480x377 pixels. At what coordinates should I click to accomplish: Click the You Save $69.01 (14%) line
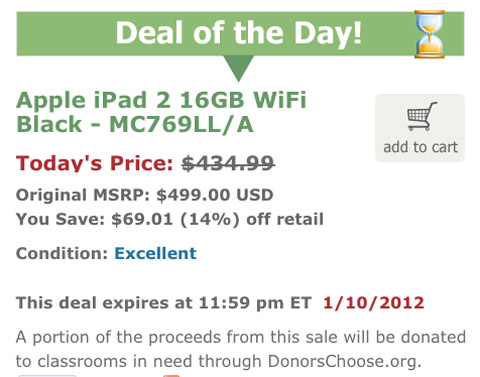pyautogui.click(x=170, y=219)
